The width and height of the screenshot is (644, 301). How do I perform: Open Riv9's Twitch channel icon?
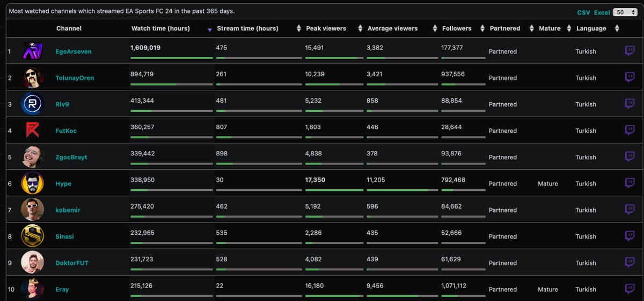pos(630,104)
